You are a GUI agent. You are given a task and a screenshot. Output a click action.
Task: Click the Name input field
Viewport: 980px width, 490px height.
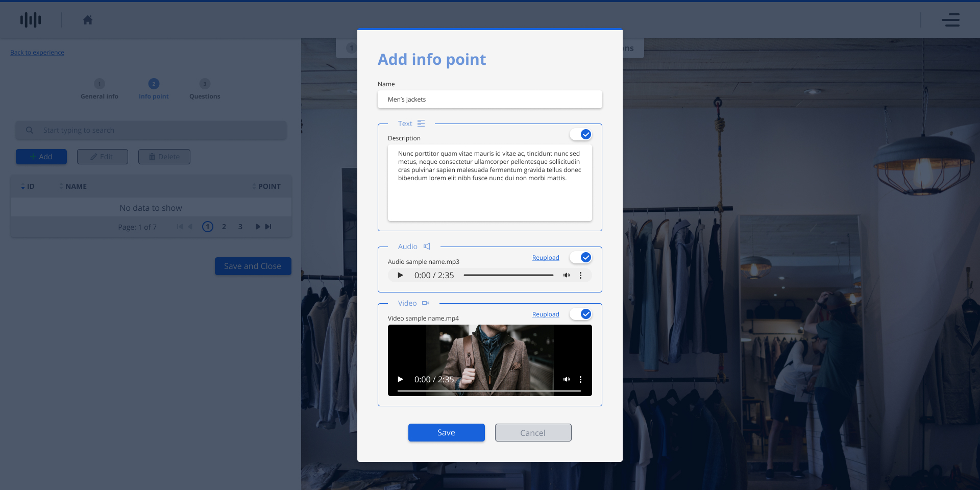pyautogui.click(x=490, y=100)
